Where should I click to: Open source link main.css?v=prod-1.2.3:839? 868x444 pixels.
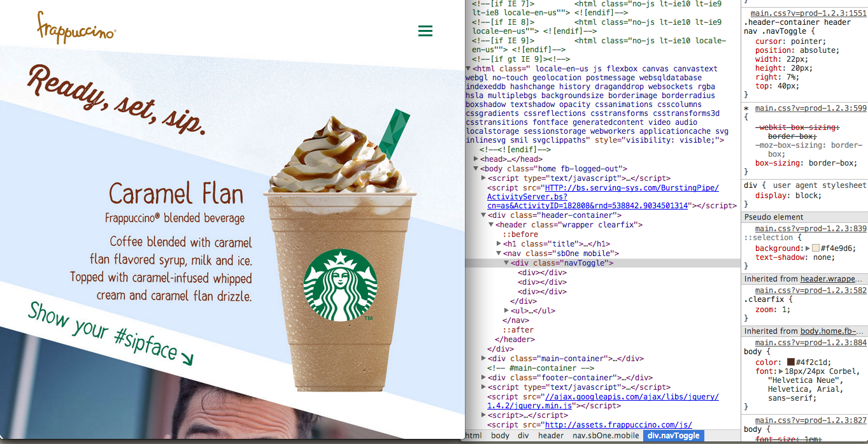coord(811,228)
